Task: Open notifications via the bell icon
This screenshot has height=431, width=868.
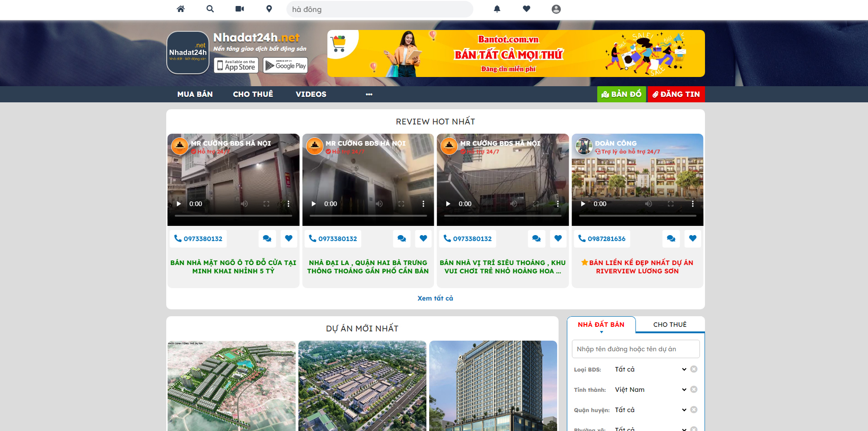Action: tap(497, 9)
